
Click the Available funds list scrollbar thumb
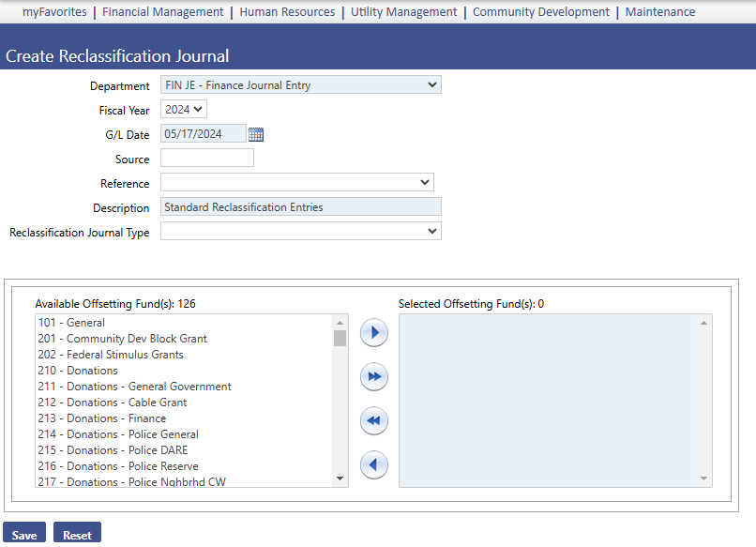(340, 338)
